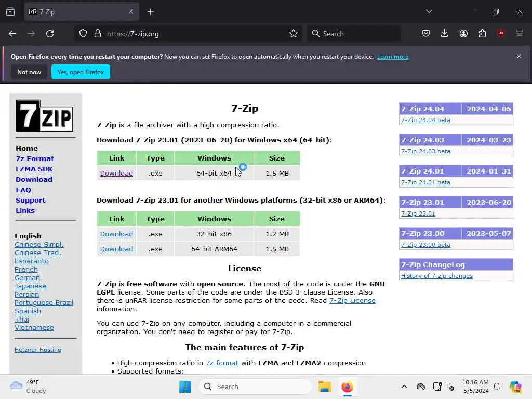
Task: Show hidden system tray icons chevron
Action: (404, 387)
